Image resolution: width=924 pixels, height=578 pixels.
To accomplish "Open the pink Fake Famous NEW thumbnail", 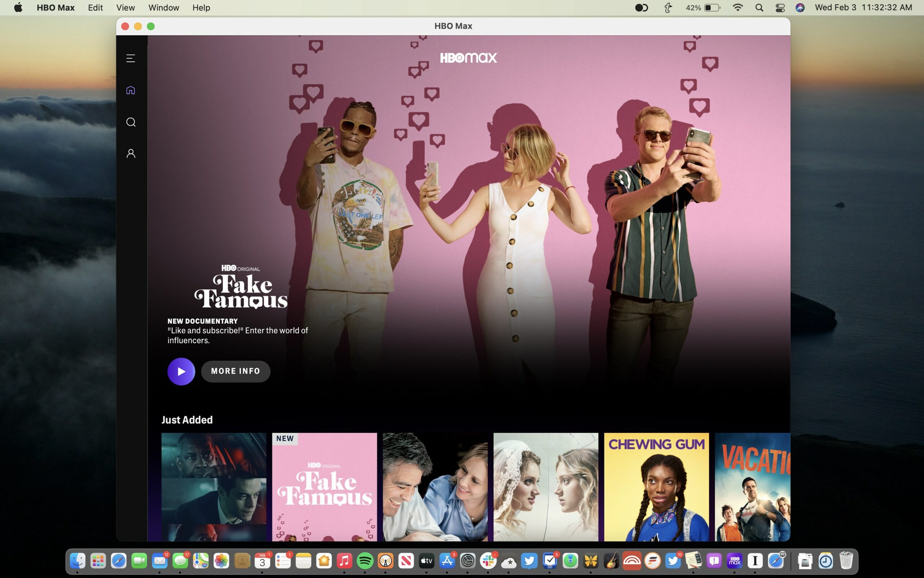I will (x=324, y=487).
